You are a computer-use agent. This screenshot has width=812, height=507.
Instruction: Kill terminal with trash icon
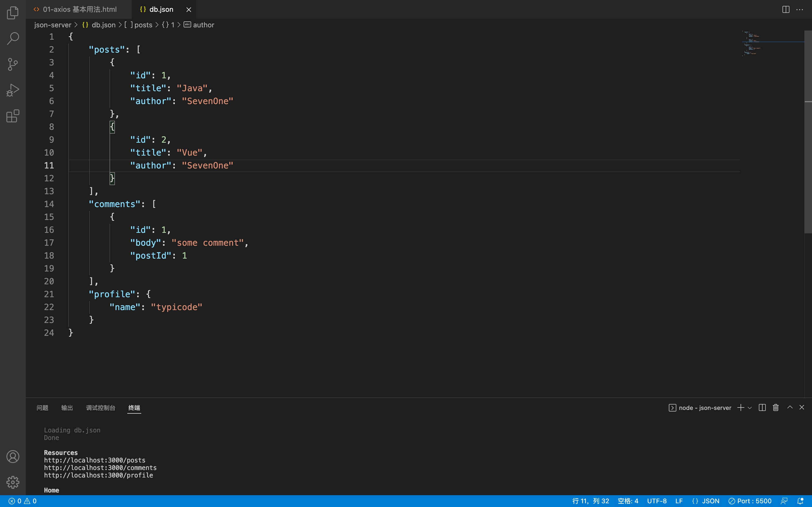click(x=776, y=407)
